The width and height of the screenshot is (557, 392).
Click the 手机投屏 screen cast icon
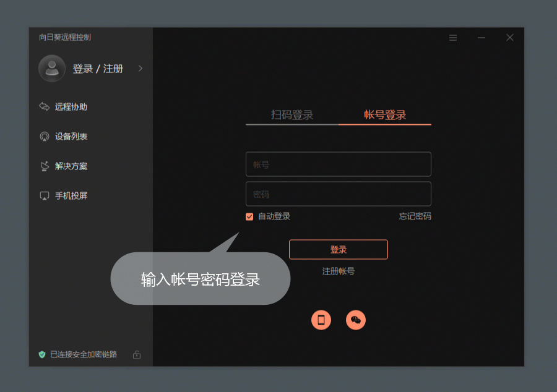tap(44, 196)
